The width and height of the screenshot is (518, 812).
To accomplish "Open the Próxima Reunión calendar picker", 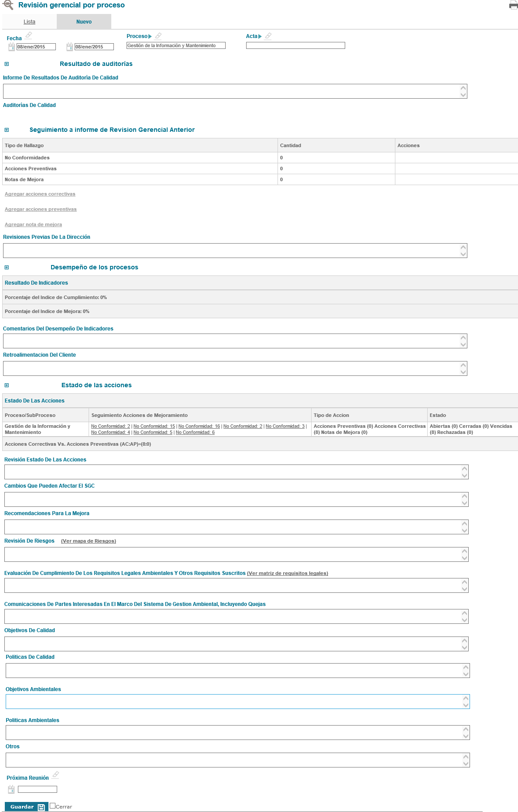I will [11, 789].
